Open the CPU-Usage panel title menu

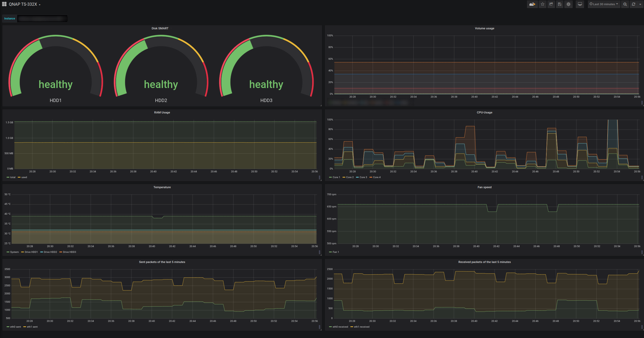(484, 112)
